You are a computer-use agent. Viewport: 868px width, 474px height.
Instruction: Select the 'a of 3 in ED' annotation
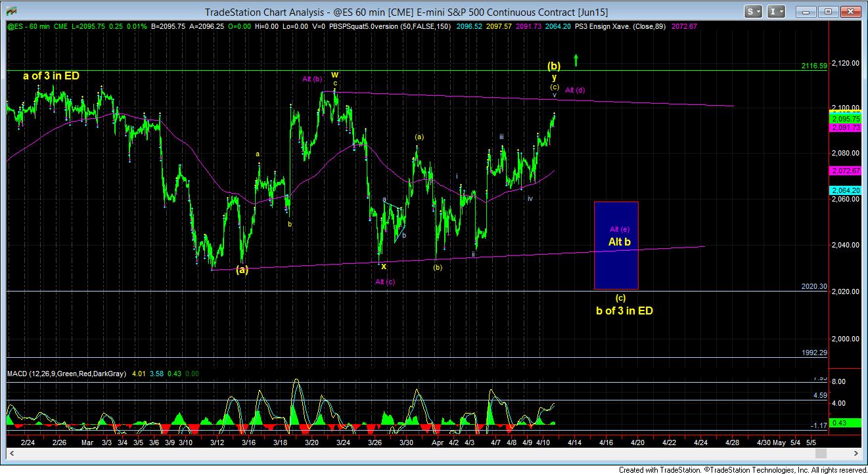coord(51,75)
